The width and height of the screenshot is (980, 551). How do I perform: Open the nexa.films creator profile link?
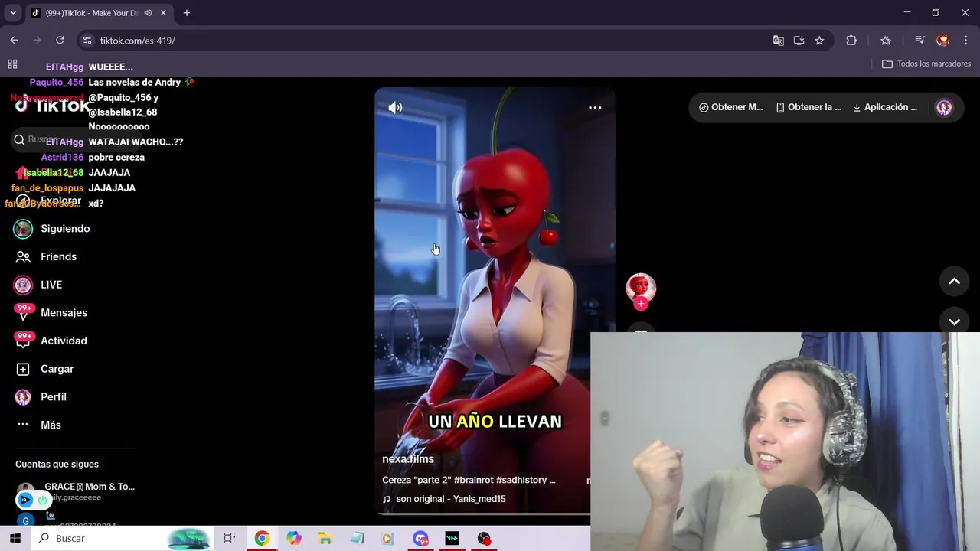click(x=408, y=459)
